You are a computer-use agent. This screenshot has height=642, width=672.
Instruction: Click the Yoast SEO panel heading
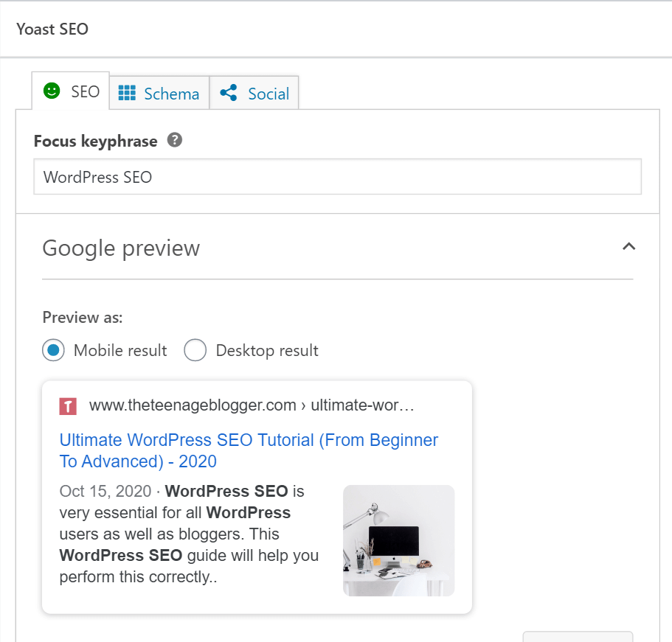tap(52, 29)
